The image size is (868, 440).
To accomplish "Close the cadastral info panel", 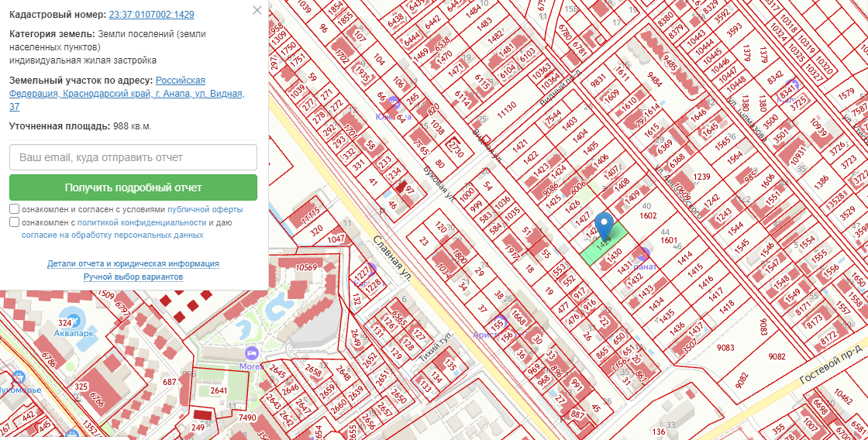I will [257, 10].
